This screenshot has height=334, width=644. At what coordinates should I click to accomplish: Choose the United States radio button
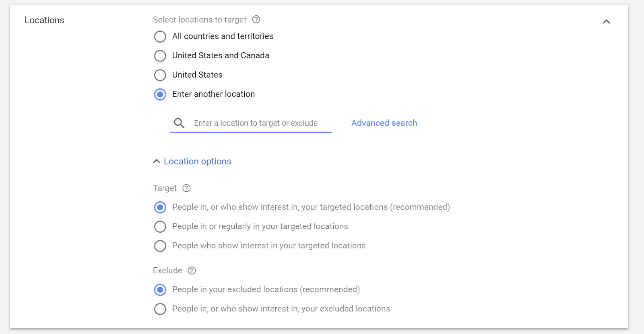[160, 75]
